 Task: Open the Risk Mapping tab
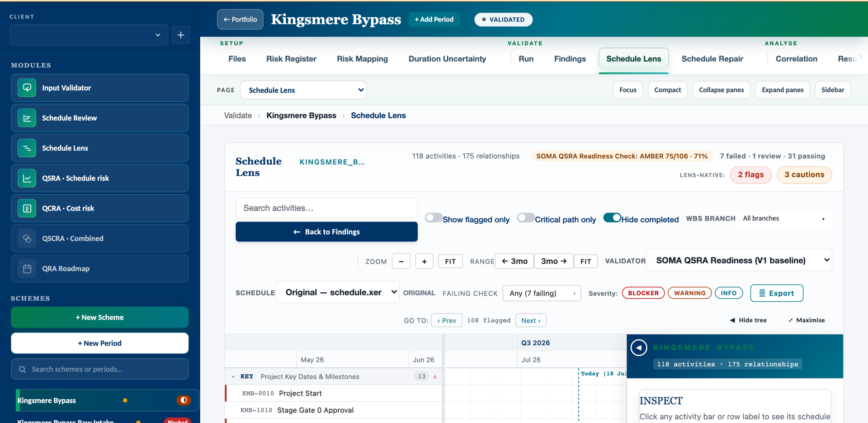(362, 59)
